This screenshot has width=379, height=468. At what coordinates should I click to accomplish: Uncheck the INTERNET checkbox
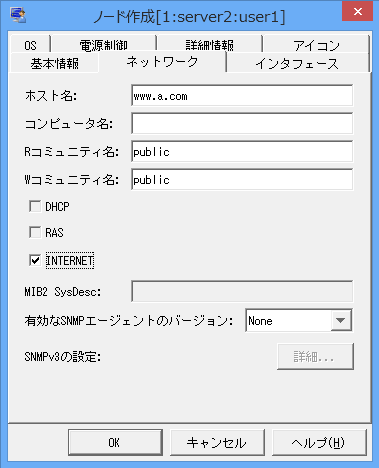35,260
